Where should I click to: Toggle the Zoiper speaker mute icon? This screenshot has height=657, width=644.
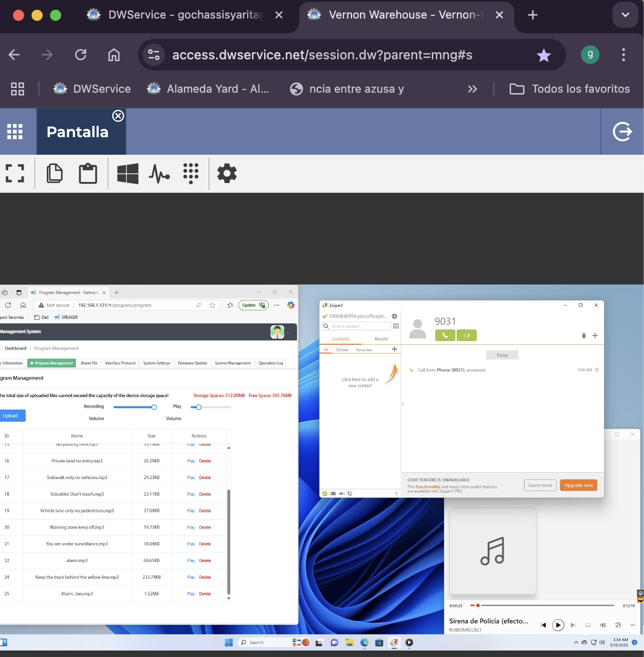coord(342,493)
